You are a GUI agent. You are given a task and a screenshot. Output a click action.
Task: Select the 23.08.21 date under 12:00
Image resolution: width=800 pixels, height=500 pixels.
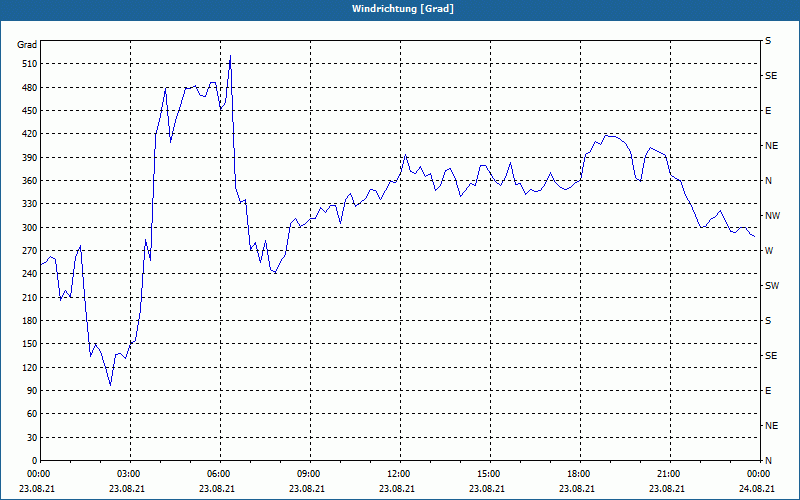[396, 489]
